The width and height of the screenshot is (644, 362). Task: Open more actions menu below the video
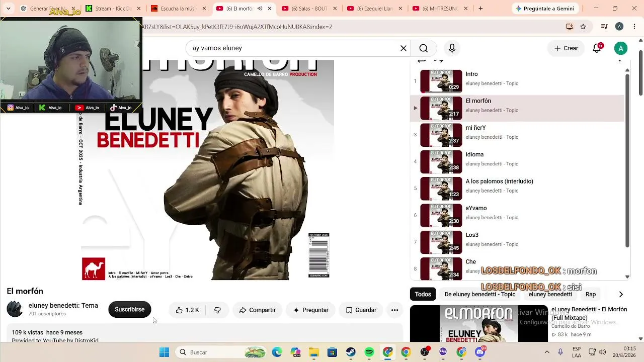coord(394,310)
